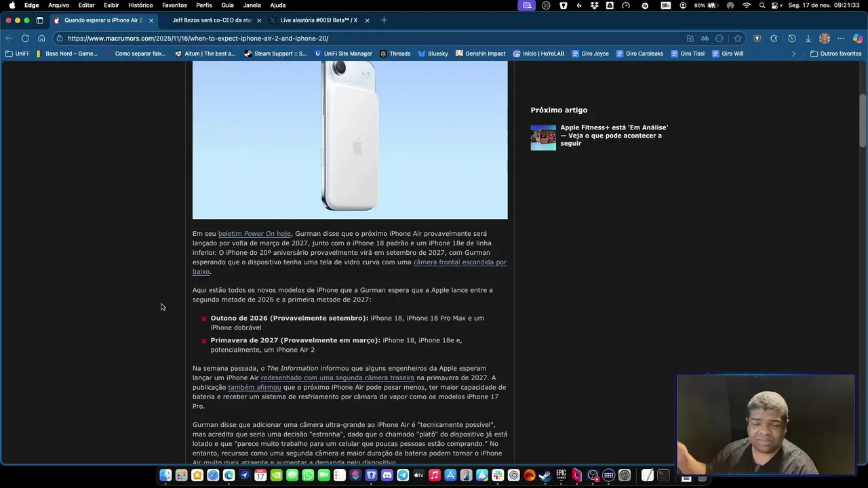Click the Apple Fitness+ article thumbnail
Screen dimensions: 868x488
point(543,138)
